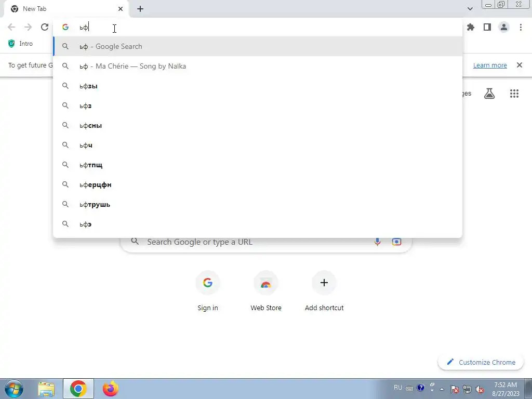Open the tab search chevron
This screenshot has width=532, height=399.
(x=470, y=9)
